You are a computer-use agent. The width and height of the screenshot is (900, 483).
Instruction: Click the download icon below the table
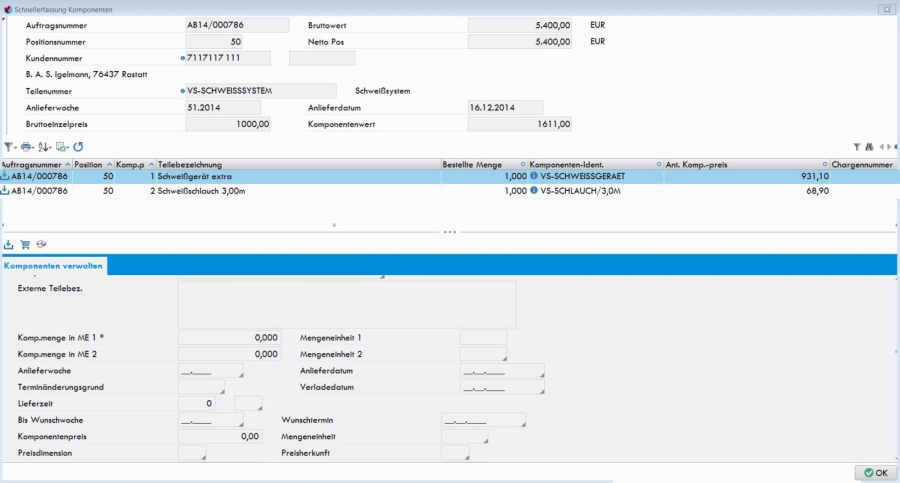coord(9,244)
